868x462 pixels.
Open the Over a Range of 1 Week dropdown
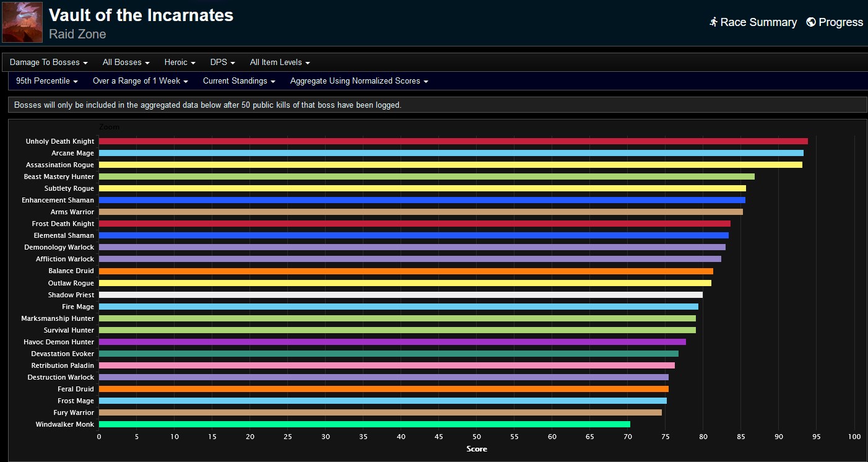tap(140, 81)
